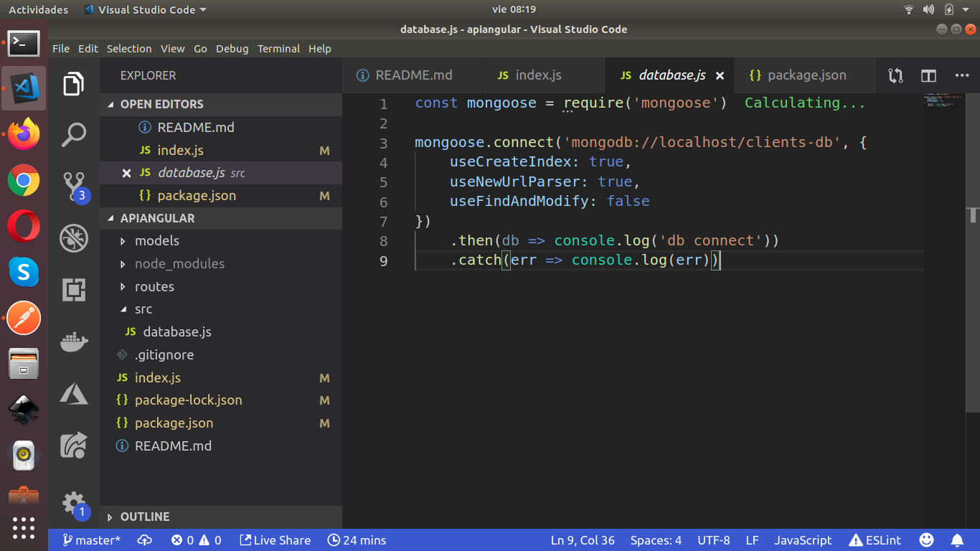Open database.js under the src folder
The width and height of the screenshot is (980, 551).
click(221, 332)
